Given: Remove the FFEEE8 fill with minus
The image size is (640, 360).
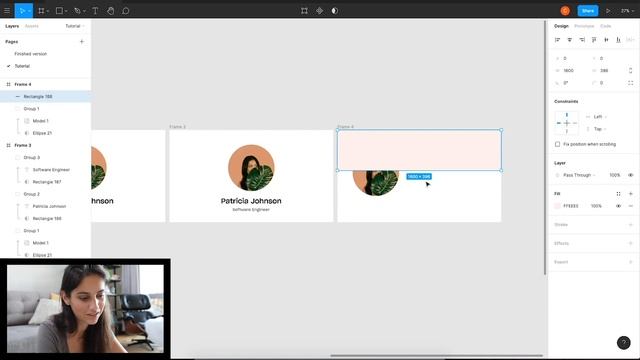Looking at the screenshot, I should (x=631, y=206).
